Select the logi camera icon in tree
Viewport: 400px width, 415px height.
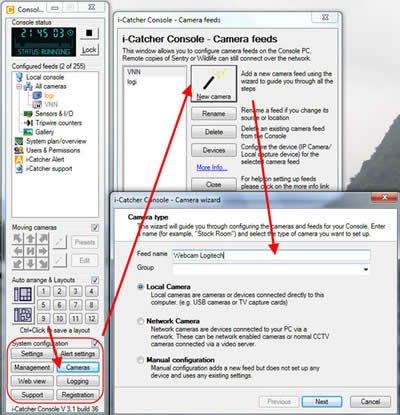[37, 96]
